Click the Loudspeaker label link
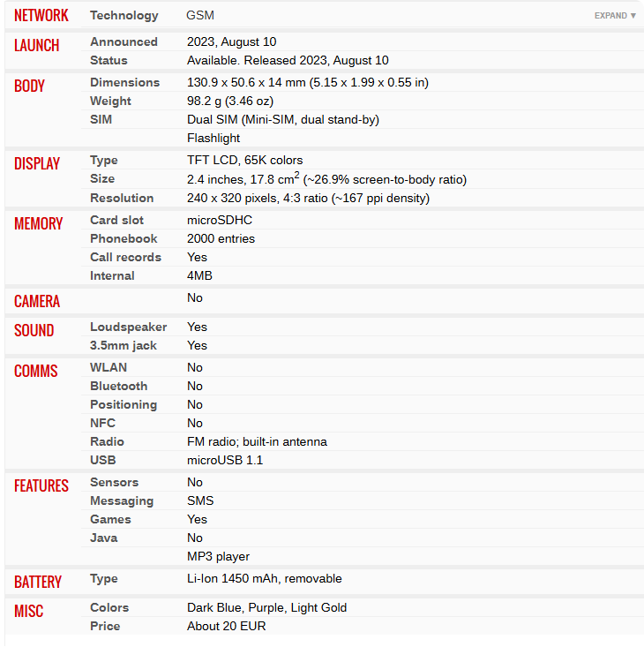The height and width of the screenshot is (647, 644). [x=128, y=327]
